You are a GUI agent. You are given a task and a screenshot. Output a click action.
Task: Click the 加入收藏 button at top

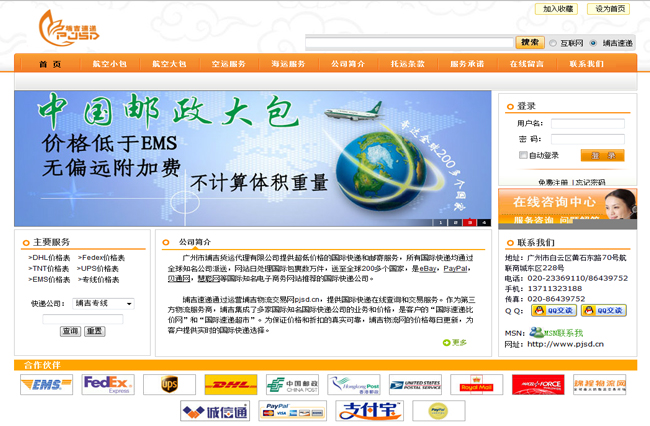pos(558,9)
